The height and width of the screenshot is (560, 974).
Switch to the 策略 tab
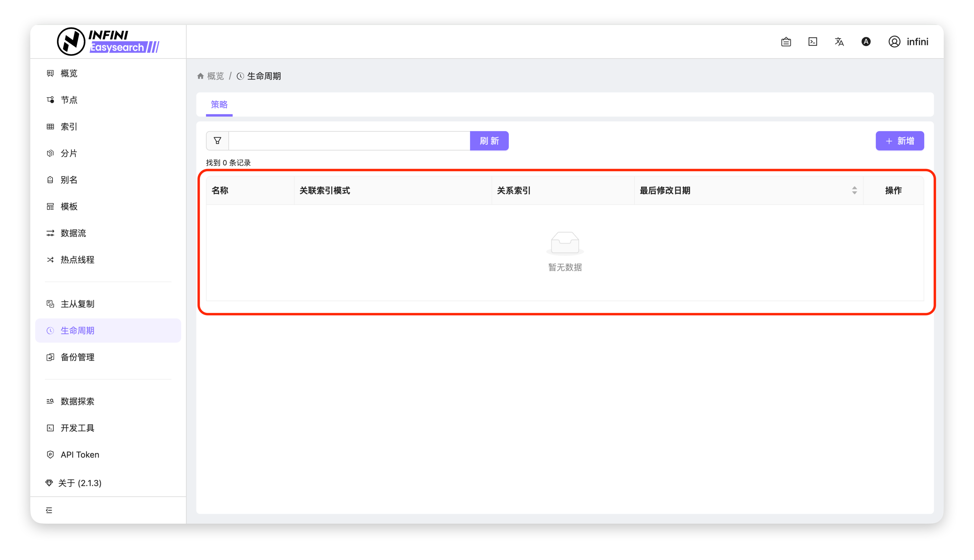click(x=219, y=105)
